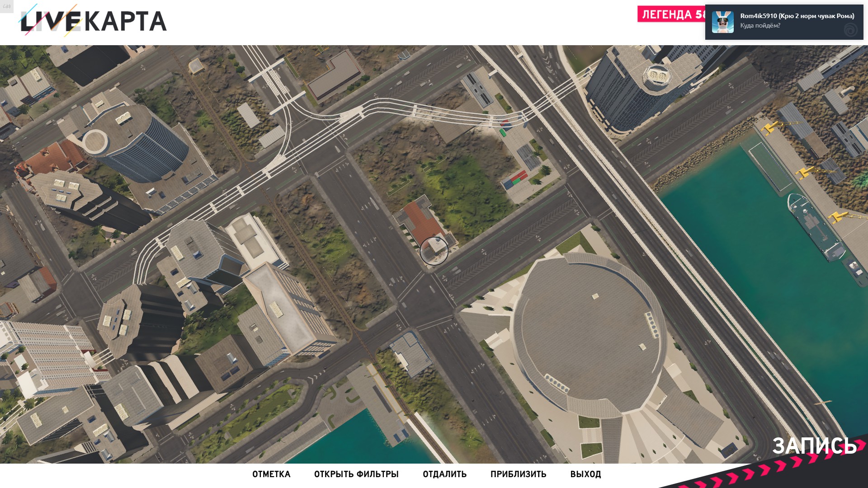Zoom out using ОТДАЛИТЬ
Viewport: 868px width, 488px height.
pos(444,474)
